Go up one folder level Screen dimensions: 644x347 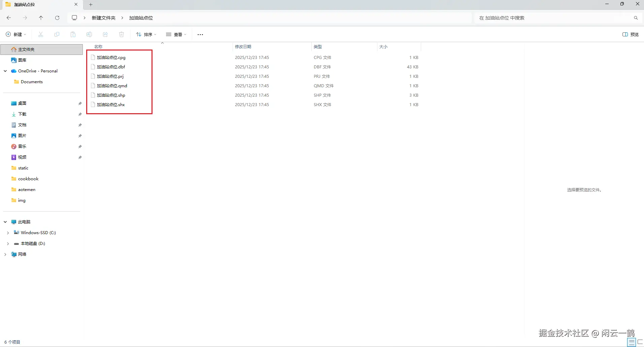click(41, 18)
